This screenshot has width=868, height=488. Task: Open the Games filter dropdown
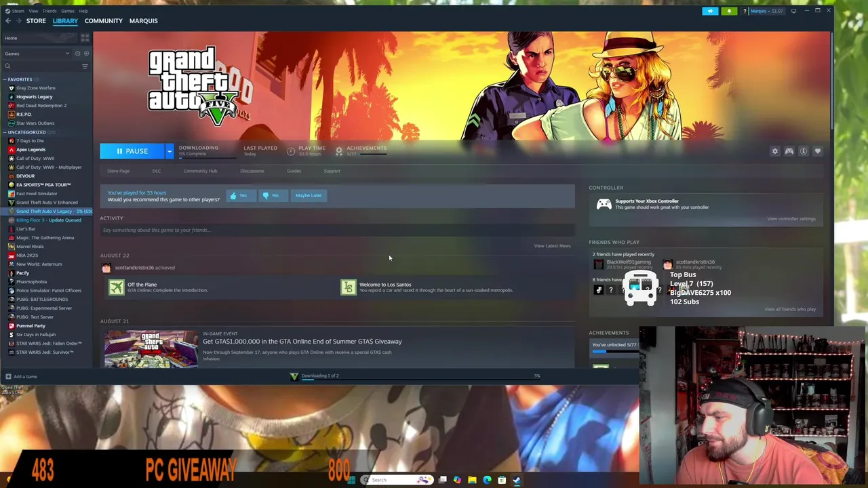[37, 54]
